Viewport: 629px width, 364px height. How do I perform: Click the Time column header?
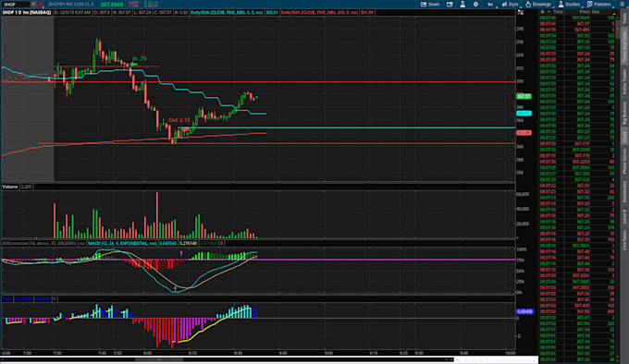coord(558,12)
